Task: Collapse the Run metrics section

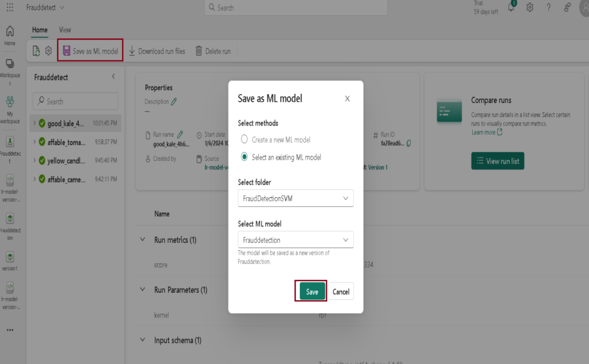Action: pyautogui.click(x=143, y=240)
